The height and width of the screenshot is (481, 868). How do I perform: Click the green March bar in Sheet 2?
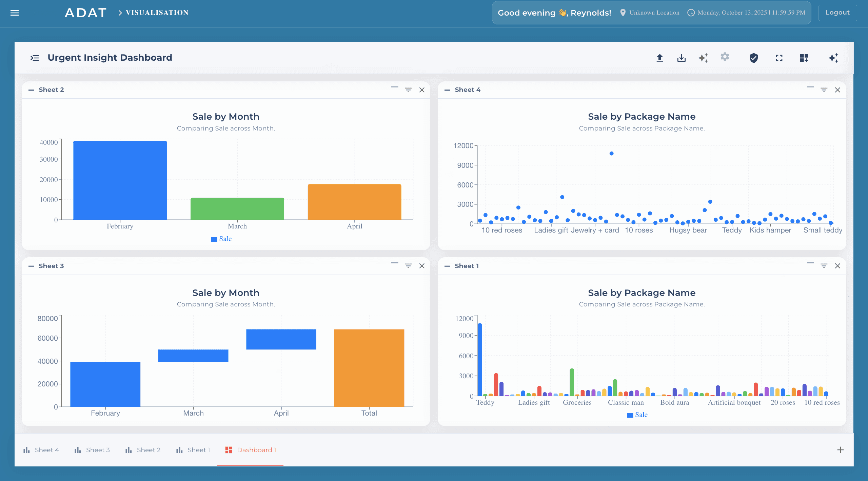(237, 209)
